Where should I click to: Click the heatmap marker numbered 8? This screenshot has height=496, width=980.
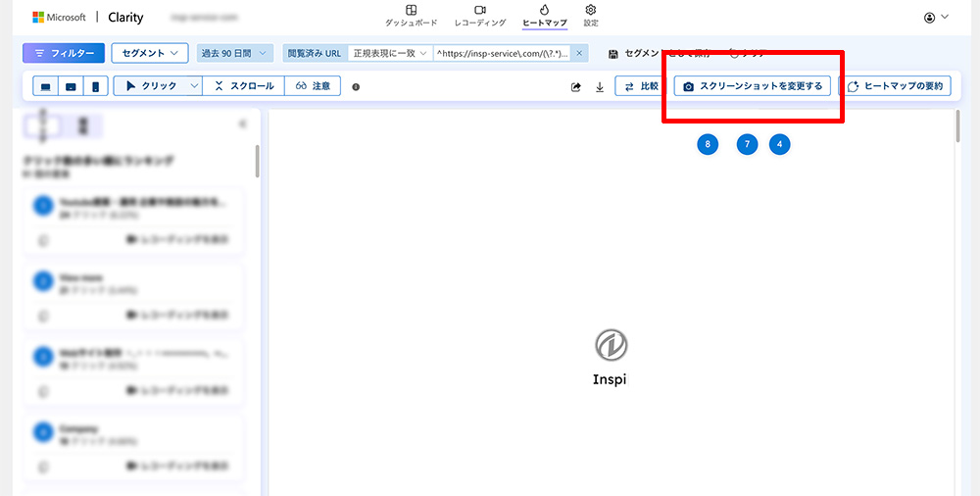pyautogui.click(x=708, y=144)
